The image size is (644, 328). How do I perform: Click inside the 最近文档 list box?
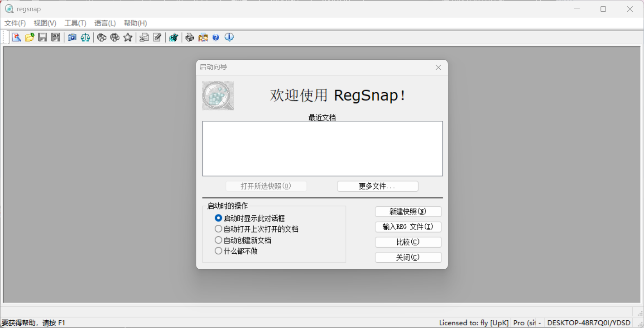pyautogui.click(x=322, y=148)
